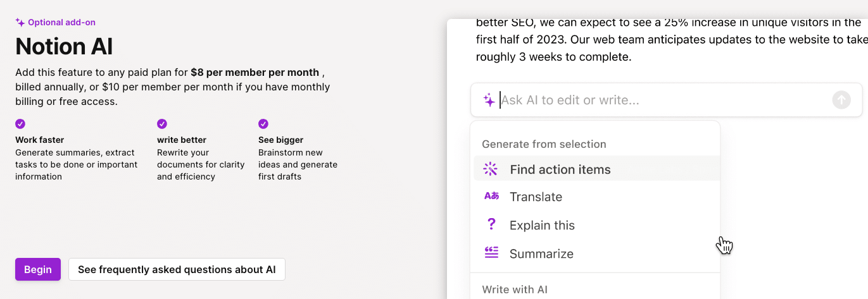Click the Optional add-on sparkle icon
Viewport: 868px width, 299px height.
point(20,22)
